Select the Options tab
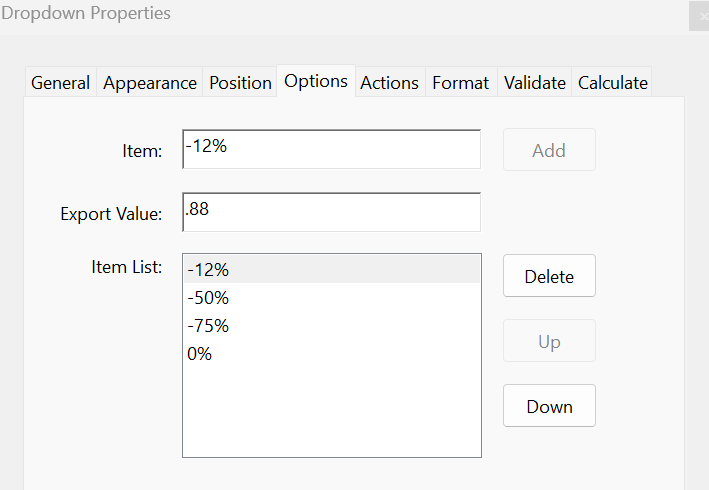The height and width of the screenshot is (490, 709). 316,81
